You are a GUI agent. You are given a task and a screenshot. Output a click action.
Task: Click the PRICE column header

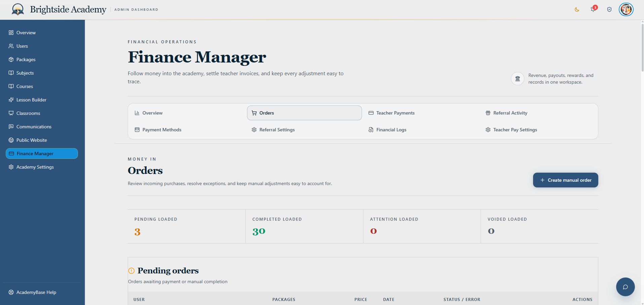click(x=361, y=300)
